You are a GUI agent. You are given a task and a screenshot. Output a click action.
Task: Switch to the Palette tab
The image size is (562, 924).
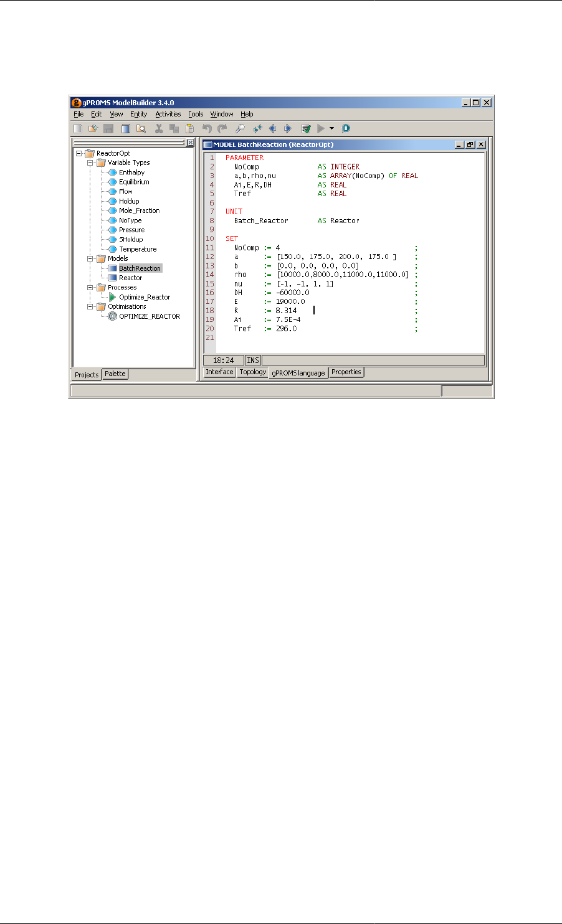(115, 374)
